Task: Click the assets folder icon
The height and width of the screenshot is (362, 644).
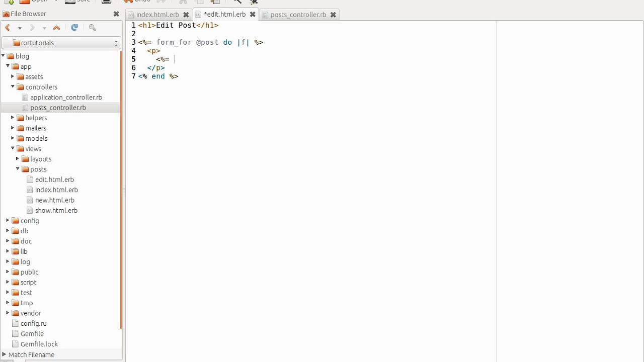Action: point(21,76)
